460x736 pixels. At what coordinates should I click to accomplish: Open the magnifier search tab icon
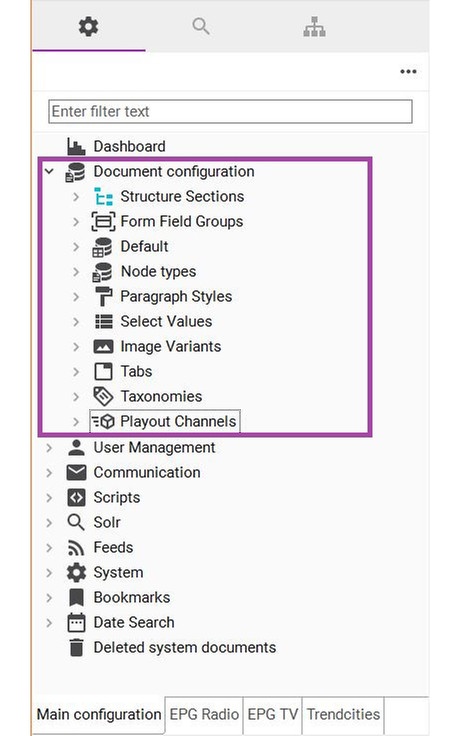(x=201, y=26)
